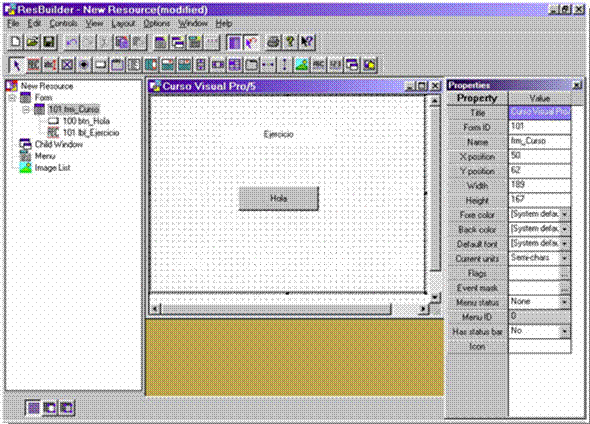Open the Layout menu

123,23
